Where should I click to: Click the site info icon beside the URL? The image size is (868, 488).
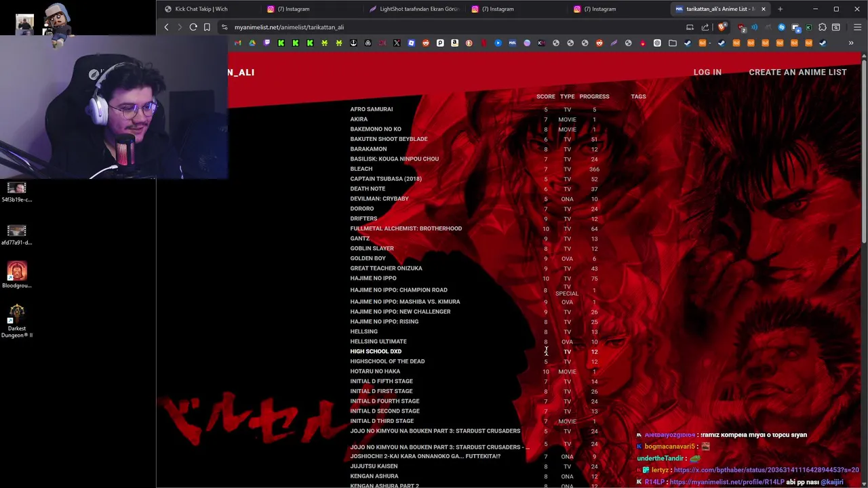point(224,27)
